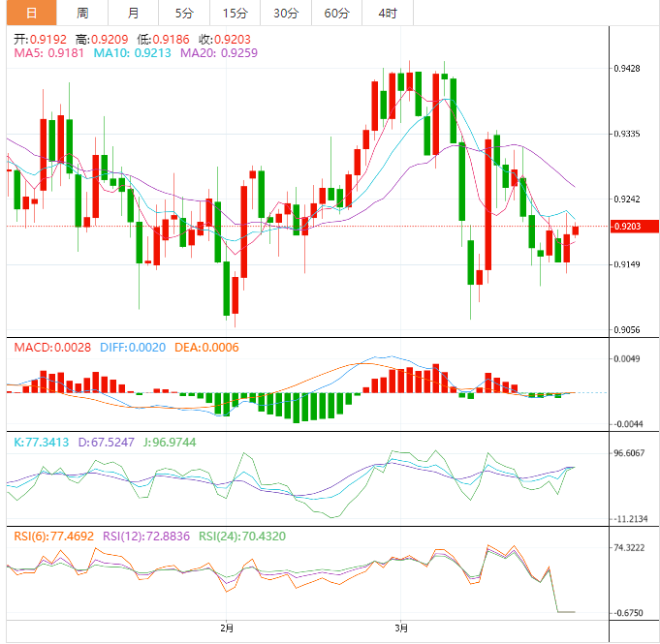The height and width of the screenshot is (644, 660).
Task: Click the -0.0044 MACD axis value
Action: (x=627, y=424)
